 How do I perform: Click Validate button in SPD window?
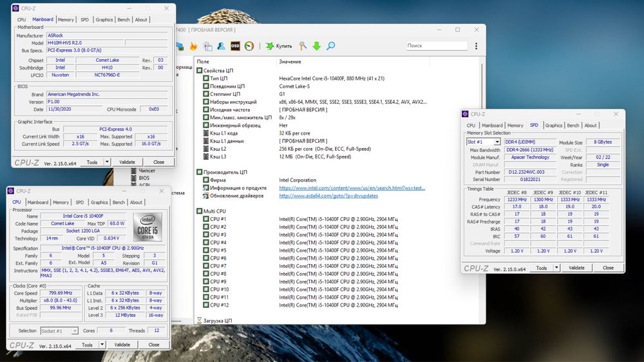point(576,268)
